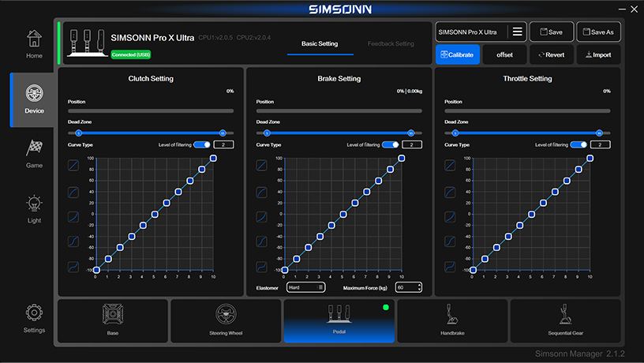Click the Calibrate button
This screenshot has height=363, width=644.
(x=458, y=54)
